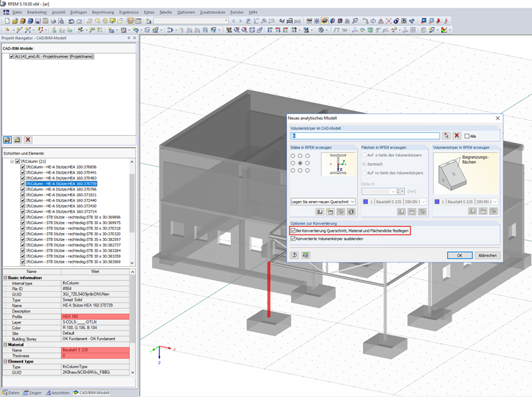Click the Volumenkörper im CAD-Modell input field
The width and height of the screenshot is (532, 397).
(365, 136)
